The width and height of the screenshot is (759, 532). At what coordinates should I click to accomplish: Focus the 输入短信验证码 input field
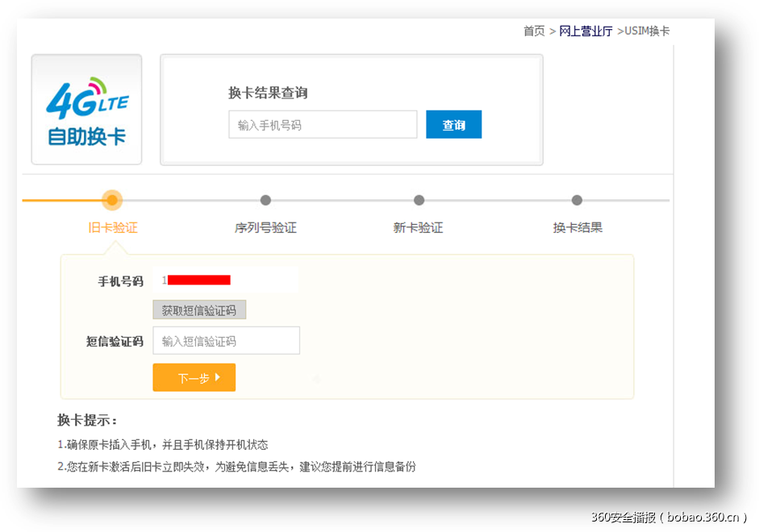tap(226, 340)
